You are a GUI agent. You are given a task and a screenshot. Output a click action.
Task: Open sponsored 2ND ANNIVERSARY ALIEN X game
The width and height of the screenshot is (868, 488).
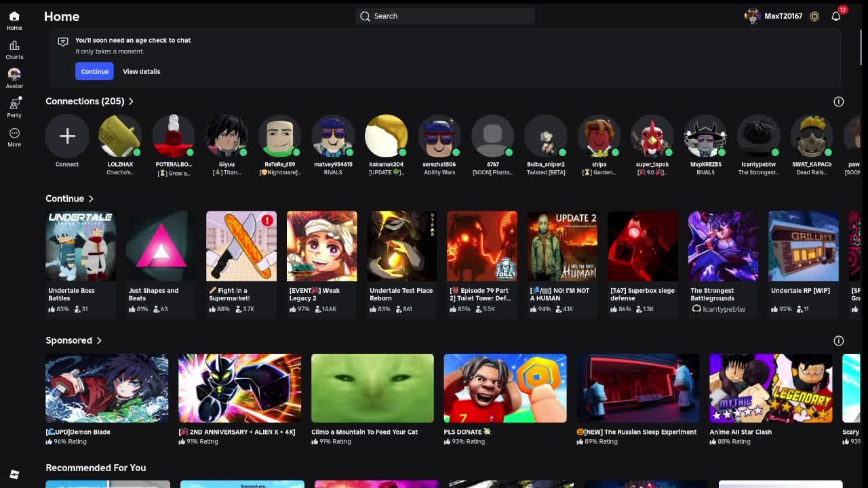click(239, 399)
